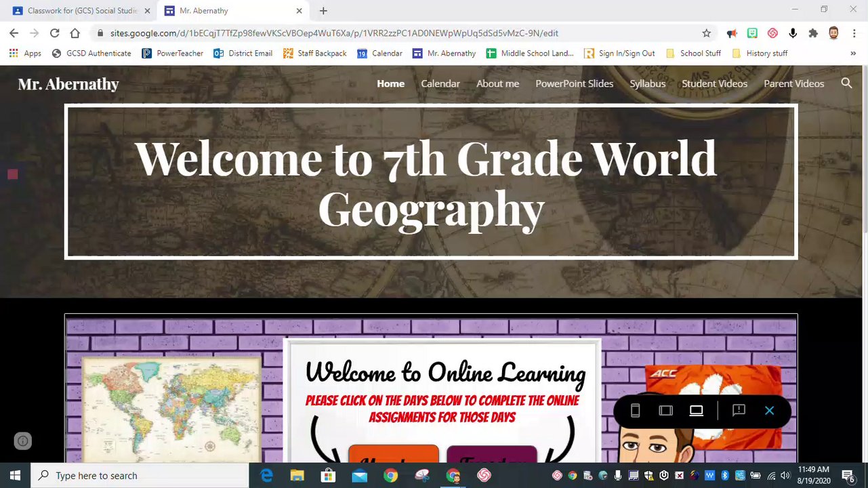
Task: Click the address bar URL
Action: coord(334,33)
